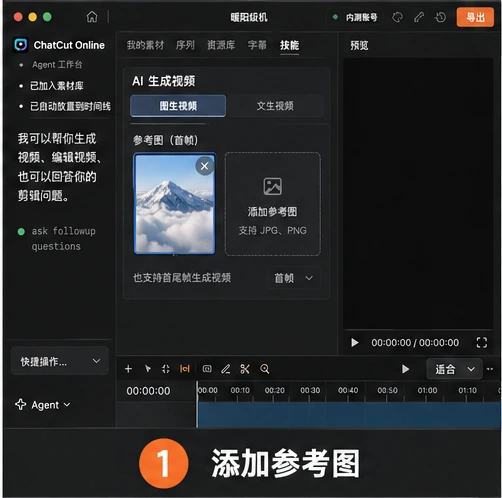This screenshot has width=502, height=498.
Task: Click the plus add track icon
Action: click(x=128, y=369)
